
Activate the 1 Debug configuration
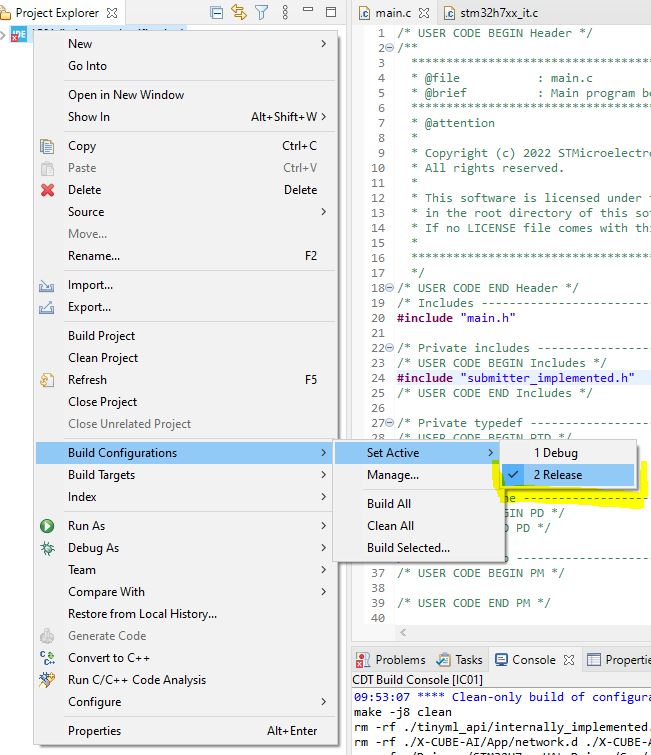tap(568, 453)
